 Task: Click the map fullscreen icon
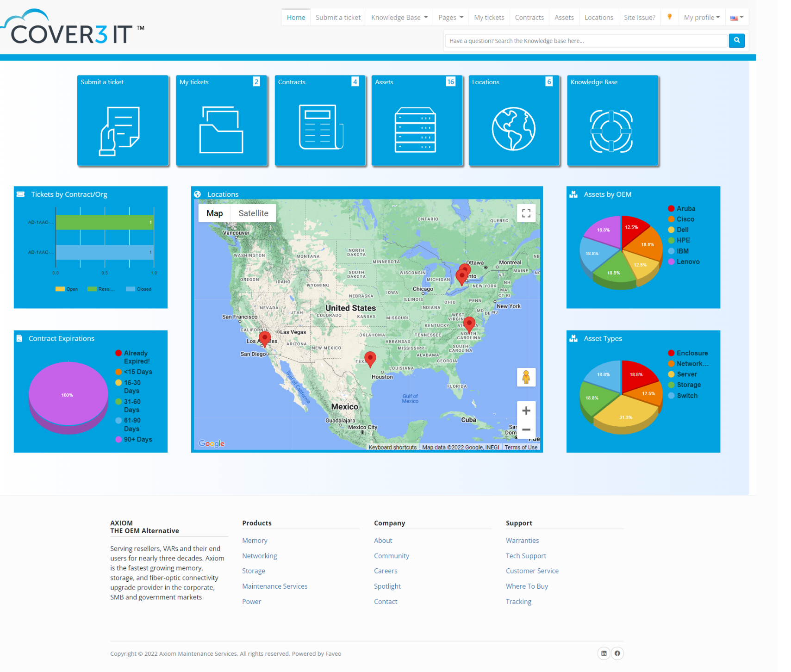pos(526,213)
